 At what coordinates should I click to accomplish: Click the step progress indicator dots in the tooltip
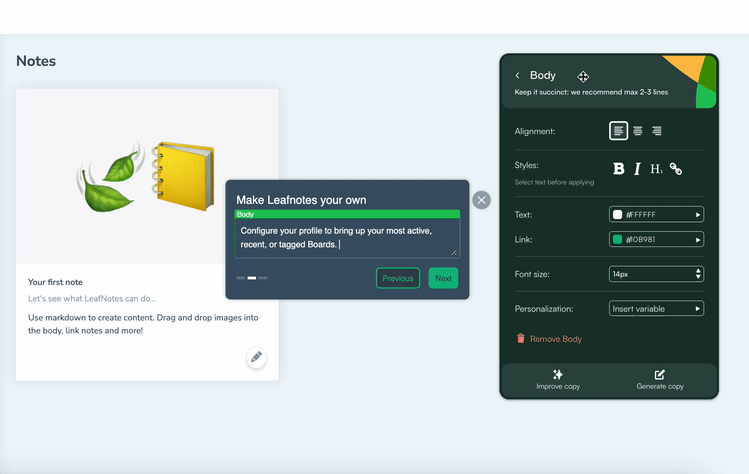[x=252, y=278]
